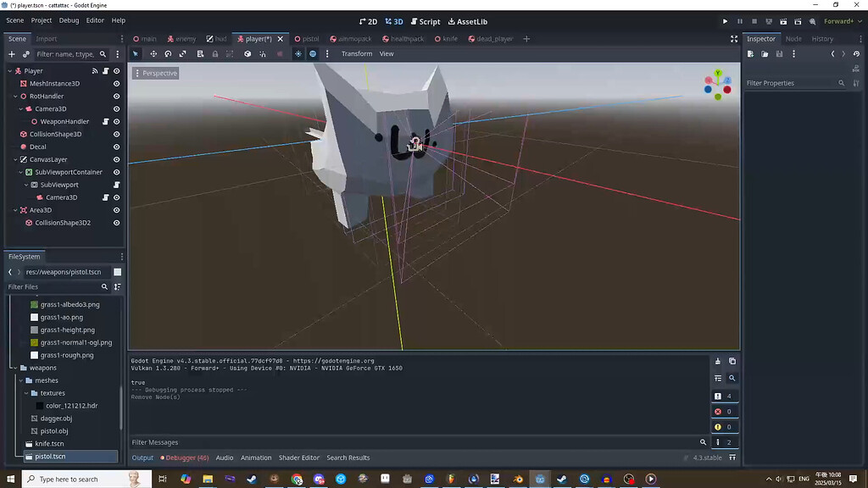Activate the Rotate Mode tool
Image resolution: width=868 pixels, height=488 pixels.
click(x=169, y=53)
